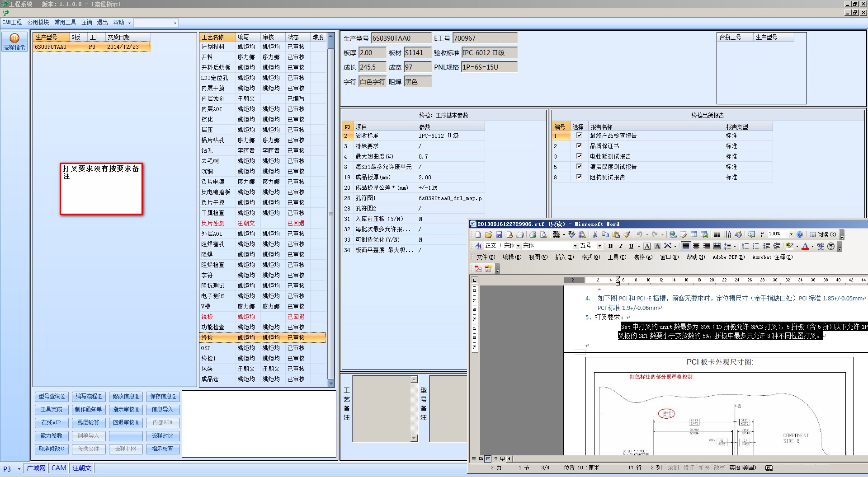Click the bulleted list icon

(756, 246)
